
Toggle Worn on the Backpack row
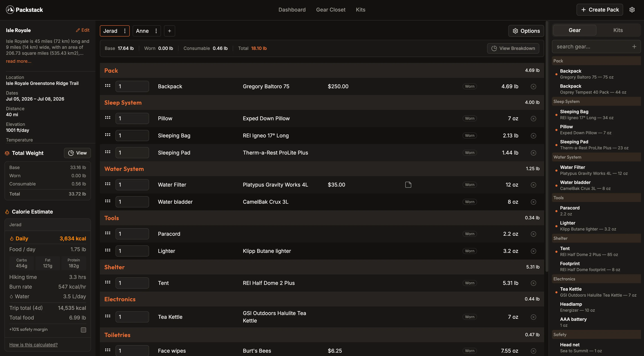click(x=470, y=86)
